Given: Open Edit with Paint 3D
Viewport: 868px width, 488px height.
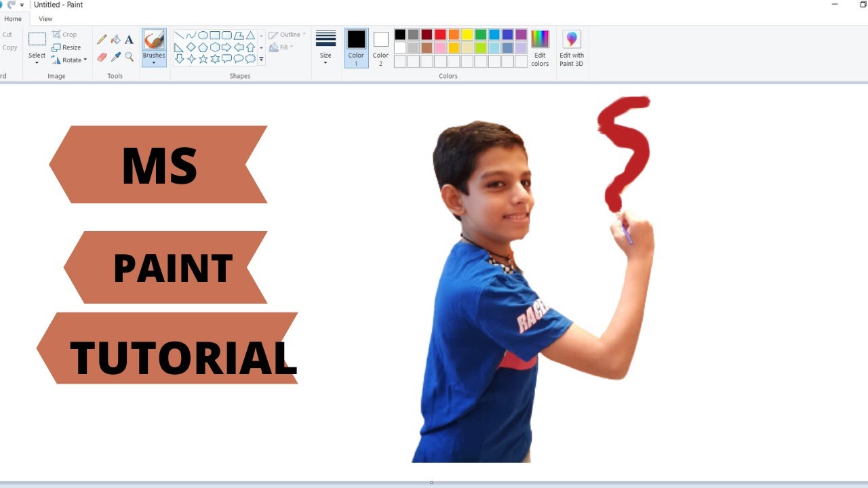Looking at the screenshot, I should 572,49.
